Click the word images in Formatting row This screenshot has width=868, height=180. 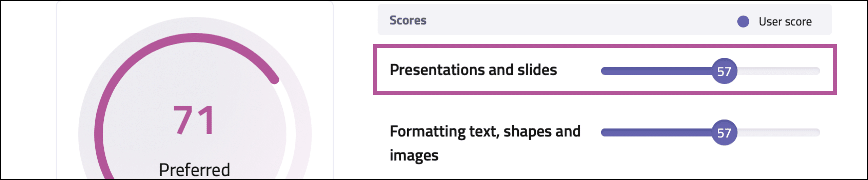pyautogui.click(x=414, y=156)
